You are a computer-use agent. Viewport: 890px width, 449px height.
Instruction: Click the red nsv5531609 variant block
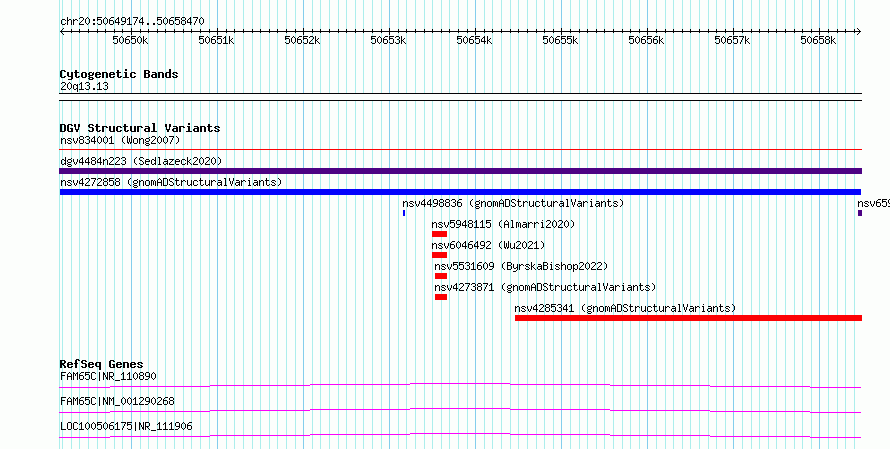coord(441,276)
